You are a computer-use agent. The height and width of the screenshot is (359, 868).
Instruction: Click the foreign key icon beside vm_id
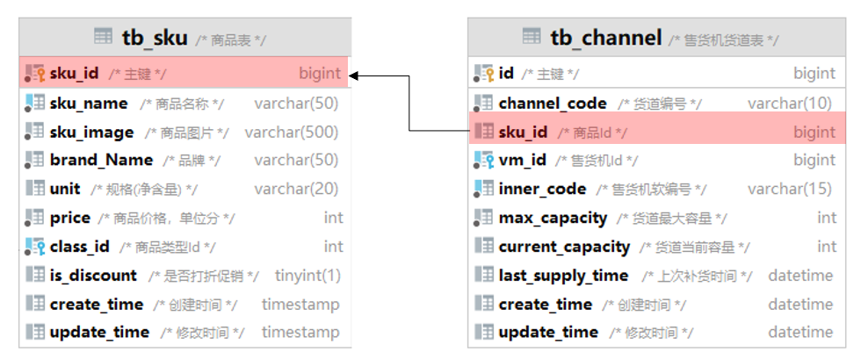[x=484, y=160]
